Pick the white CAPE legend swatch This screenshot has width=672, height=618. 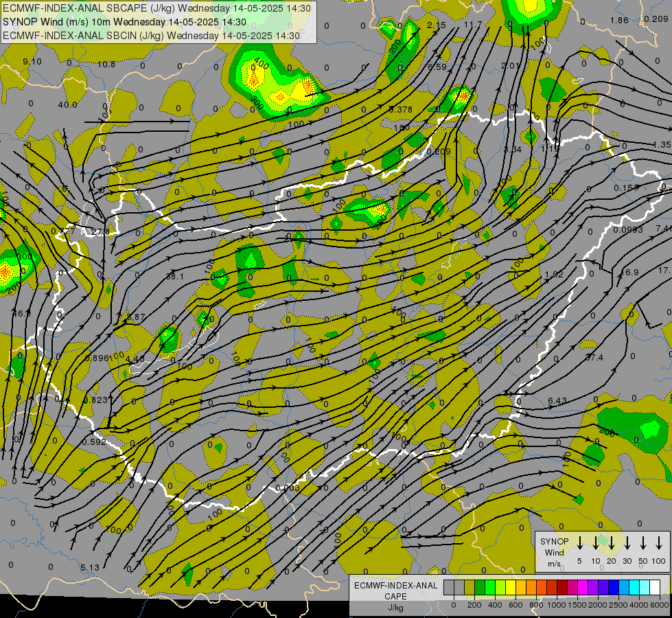[x=655, y=587]
